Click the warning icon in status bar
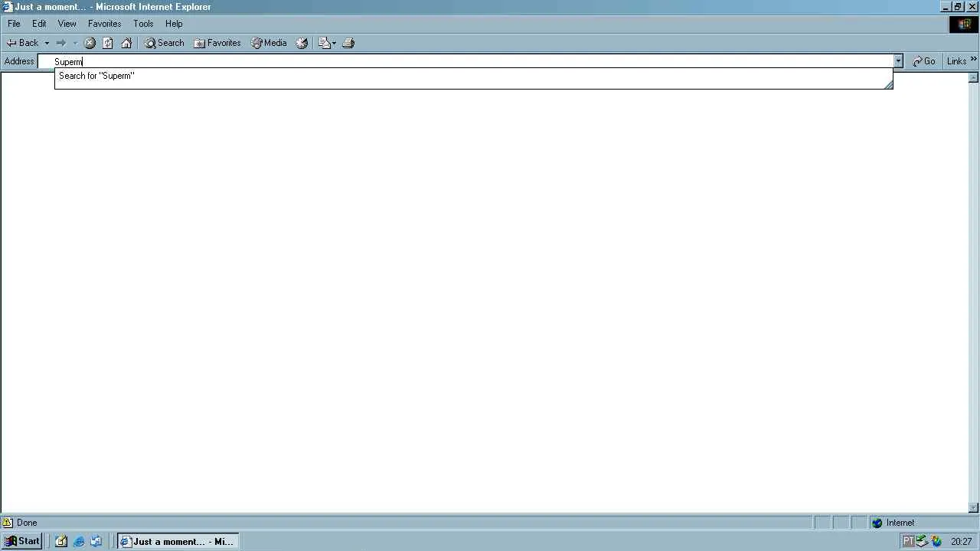Image resolution: width=980 pixels, height=551 pixels. coord(8,523)
